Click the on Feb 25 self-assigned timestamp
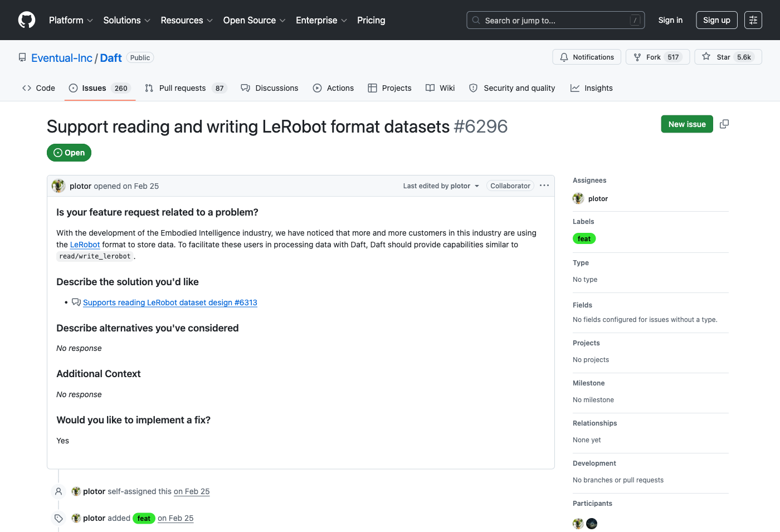 pos(192,491)
